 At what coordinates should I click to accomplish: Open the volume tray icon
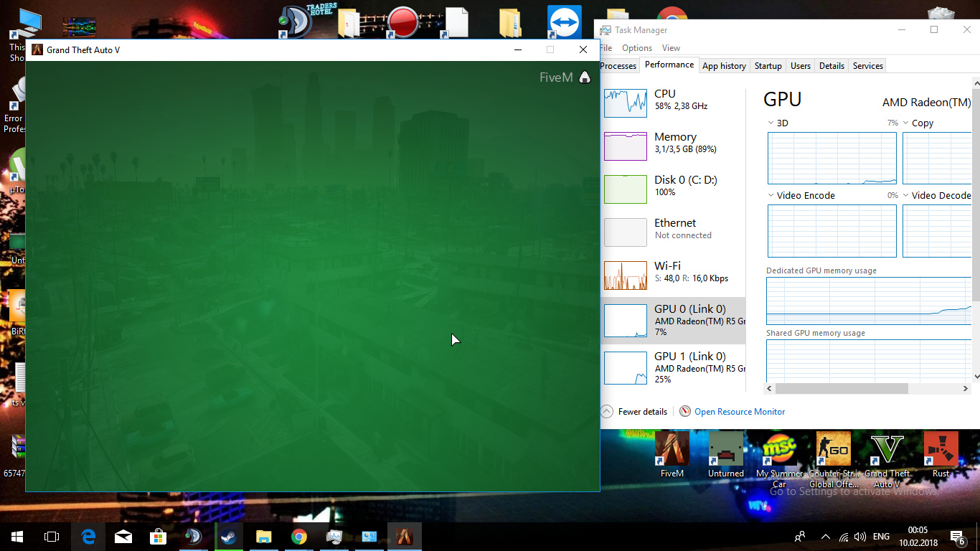click(x=860, y=537)
